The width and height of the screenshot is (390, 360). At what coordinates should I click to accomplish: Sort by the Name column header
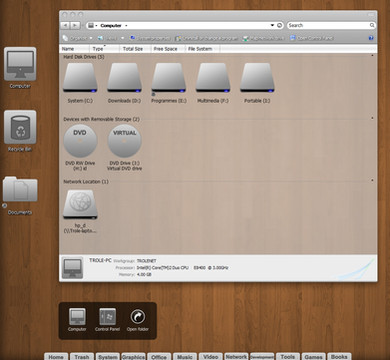point(75,49)
